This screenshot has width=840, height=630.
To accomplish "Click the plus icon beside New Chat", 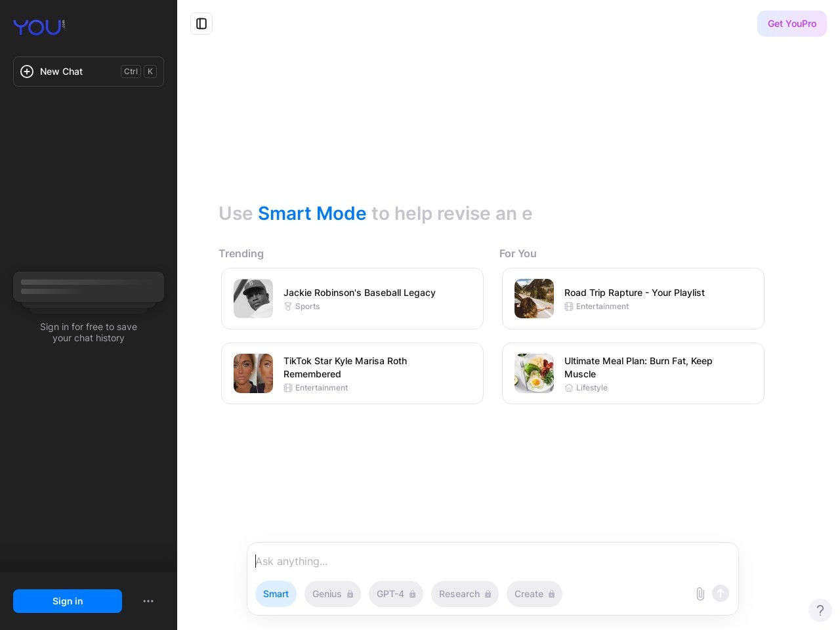I will pyautogui.click(x=27, y=72).
